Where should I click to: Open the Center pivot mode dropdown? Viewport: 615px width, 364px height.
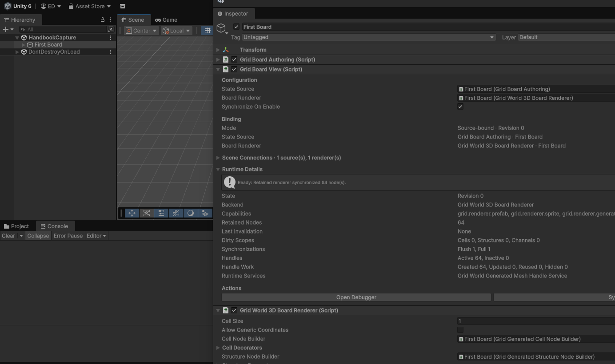click(141, 31)
